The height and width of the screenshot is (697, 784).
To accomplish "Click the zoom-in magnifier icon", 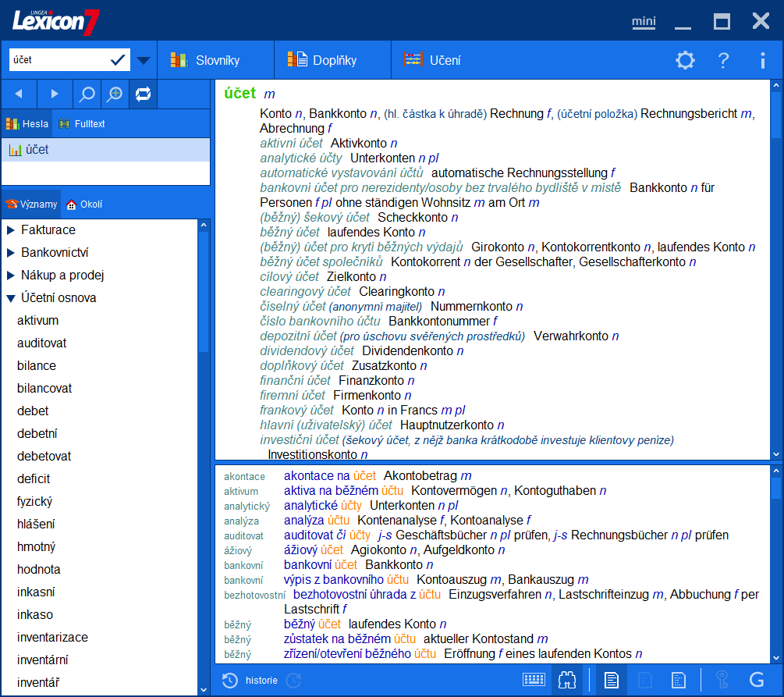I will pyautogui.click(x=114, y=94).
